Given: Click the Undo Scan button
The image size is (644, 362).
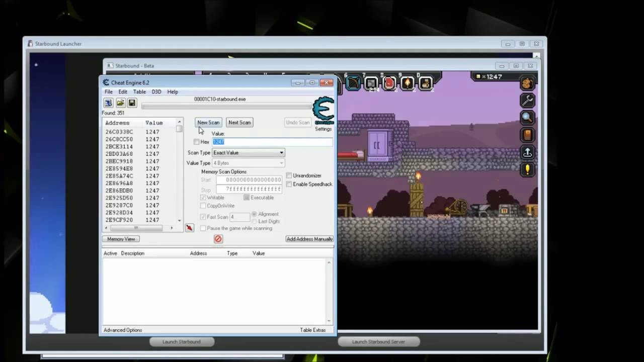Looking at the screenshot, I should 298,123.
